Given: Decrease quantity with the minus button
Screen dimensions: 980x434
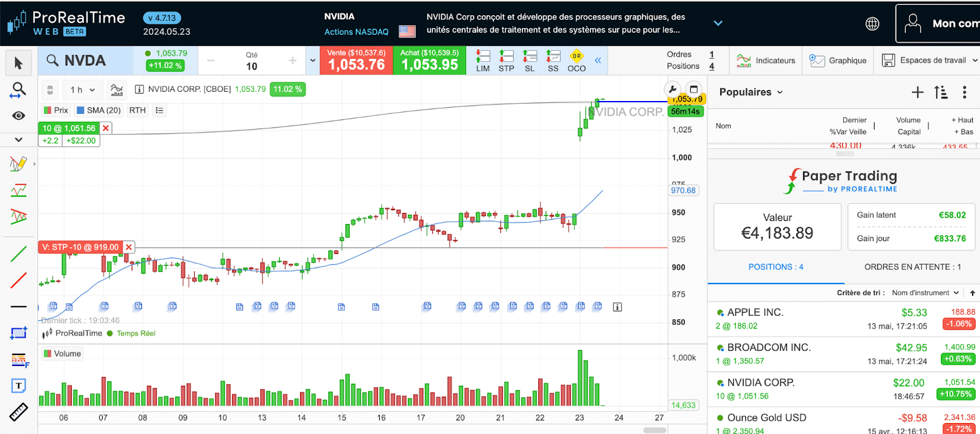Looking at the screenshot, I should [211, 61].
